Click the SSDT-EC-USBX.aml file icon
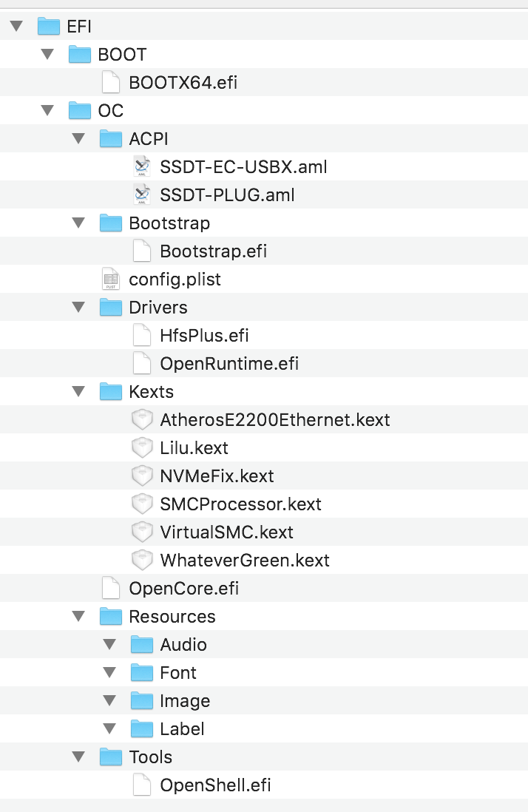Viewport: 528px width, 812px height. point(141,167)
